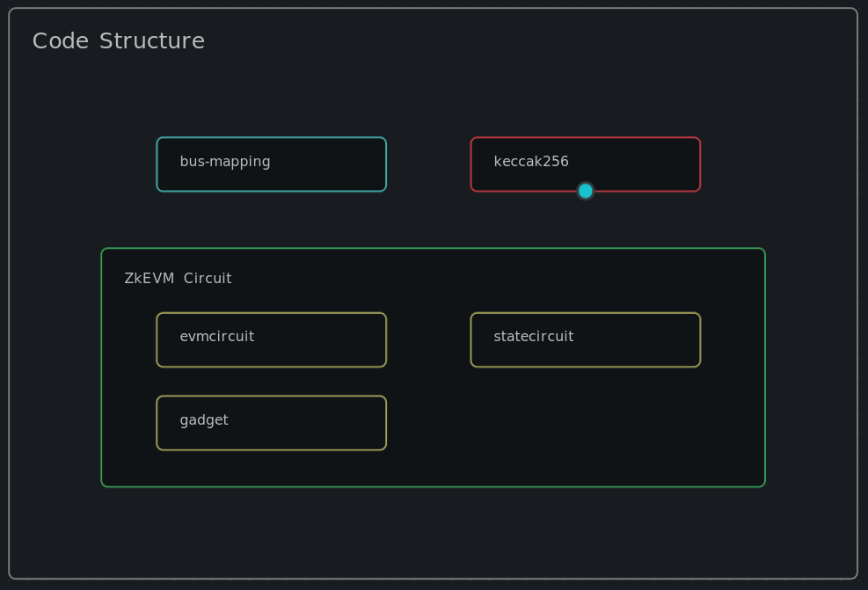Click the ZkEVM Circuit group label
This screenshot has width=868, height=590.
[x=178, y=278]
